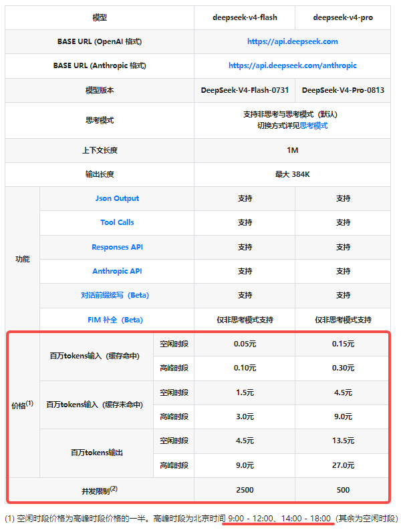The image size is (401, 532).
Task: Open the 对话前缀续写 (Beta) link
Action: (115, 295)
